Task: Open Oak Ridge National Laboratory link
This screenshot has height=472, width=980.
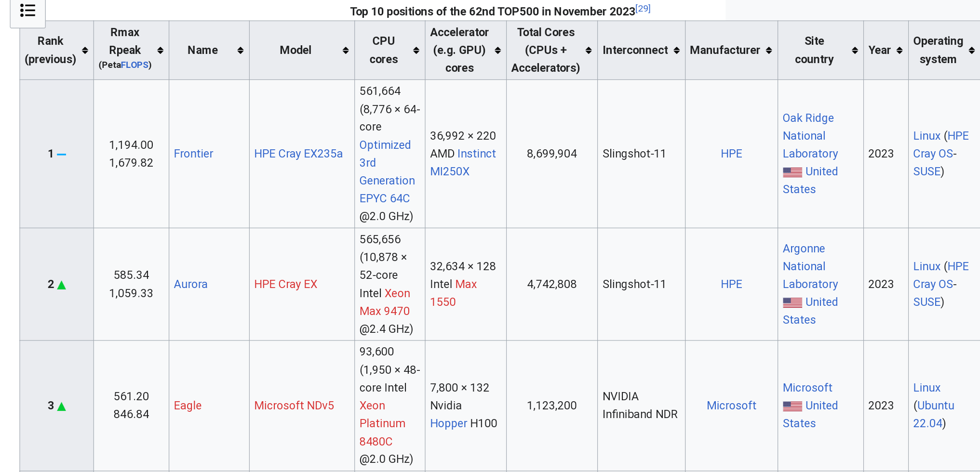Action: coord(810,136)
